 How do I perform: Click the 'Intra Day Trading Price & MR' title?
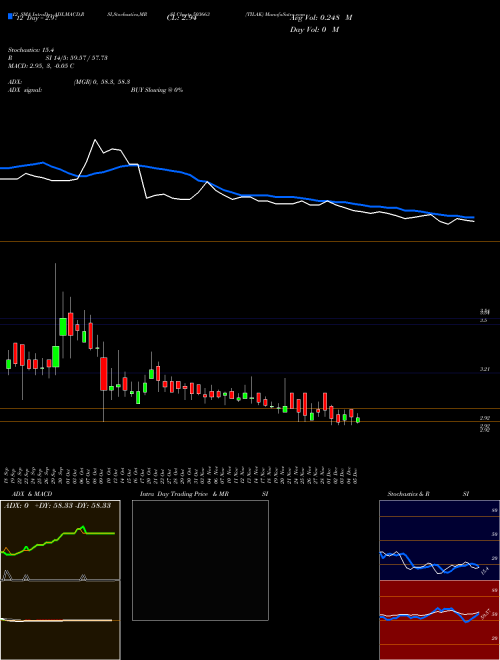coord(184,494)
